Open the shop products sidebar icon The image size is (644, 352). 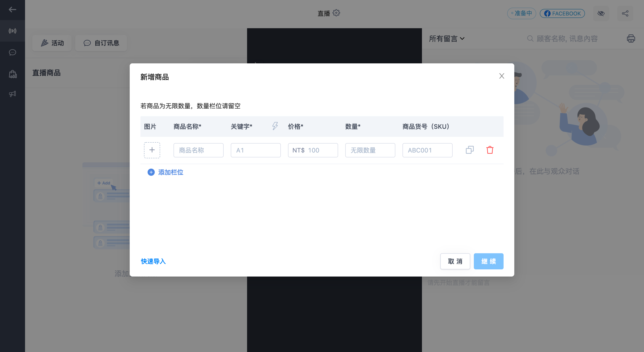(x=12, y=74)
